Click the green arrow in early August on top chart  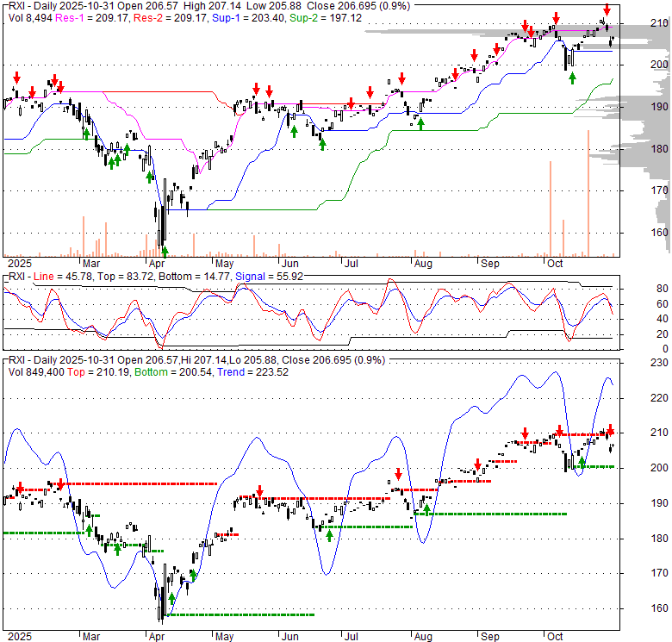(420, 124)
